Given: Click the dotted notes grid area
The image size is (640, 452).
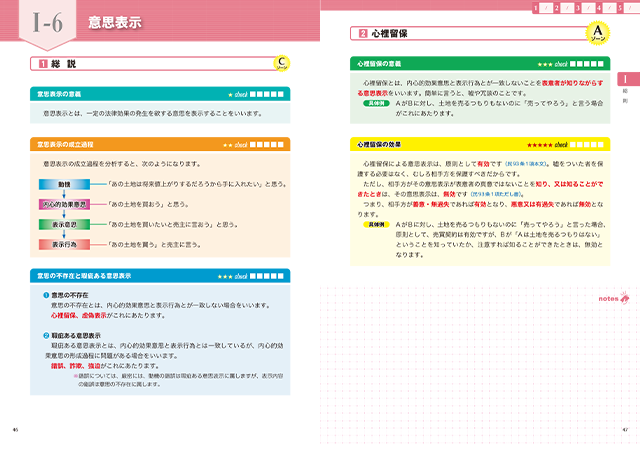Looking at the screenshot, I should pos(478,367).
